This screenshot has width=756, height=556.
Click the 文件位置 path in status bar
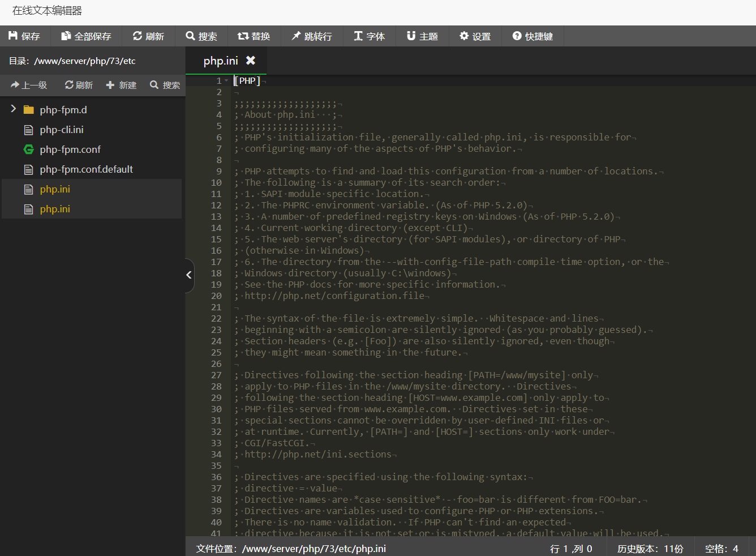coord(314,549)
